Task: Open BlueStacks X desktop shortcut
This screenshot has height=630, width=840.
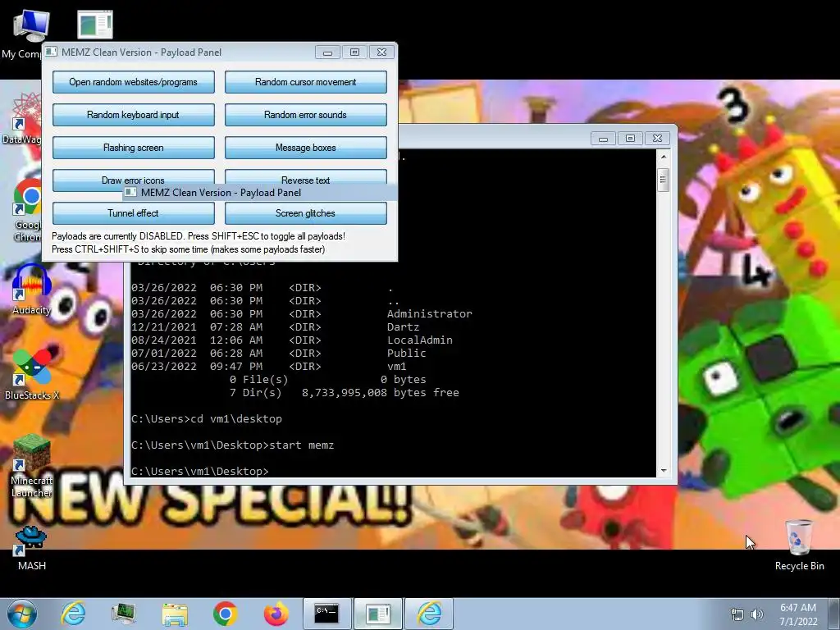Action: point(32,375)
